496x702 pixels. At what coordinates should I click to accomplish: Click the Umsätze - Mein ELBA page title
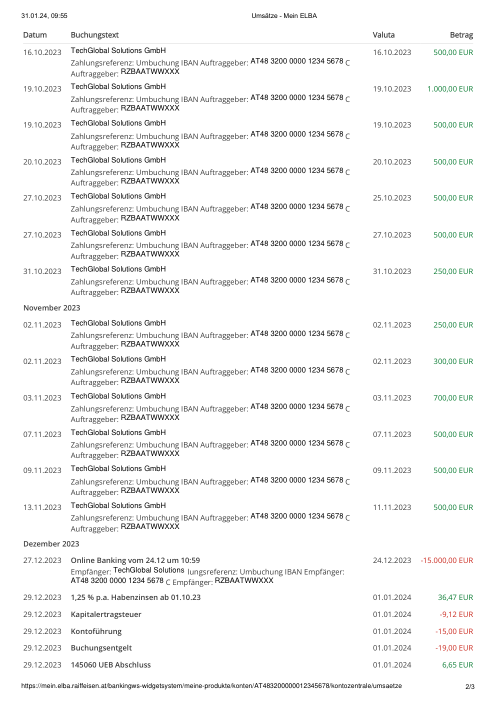coord(284,16)
